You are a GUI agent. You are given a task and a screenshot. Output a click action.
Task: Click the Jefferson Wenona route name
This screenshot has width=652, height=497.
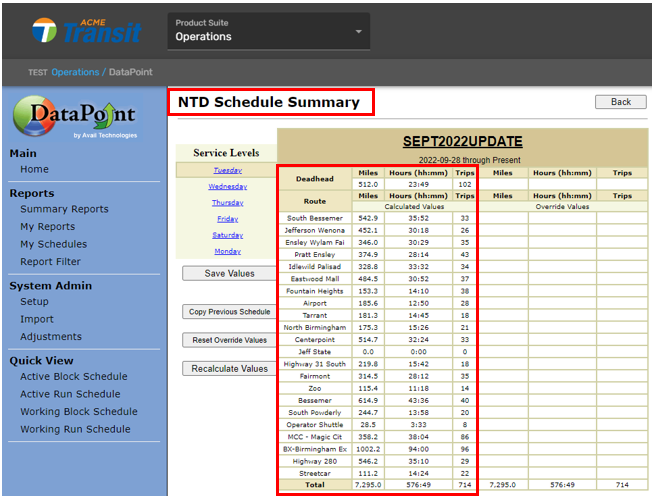pos(315,230)
